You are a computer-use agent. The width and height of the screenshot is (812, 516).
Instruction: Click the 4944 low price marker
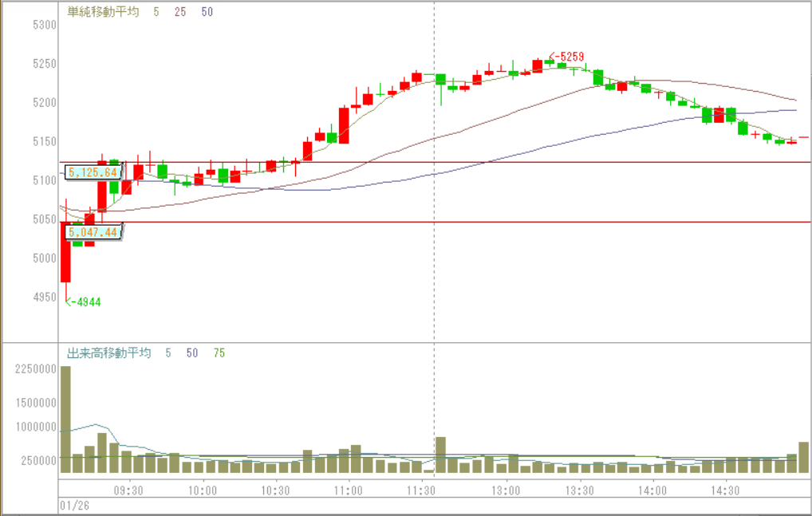point(85,301)
